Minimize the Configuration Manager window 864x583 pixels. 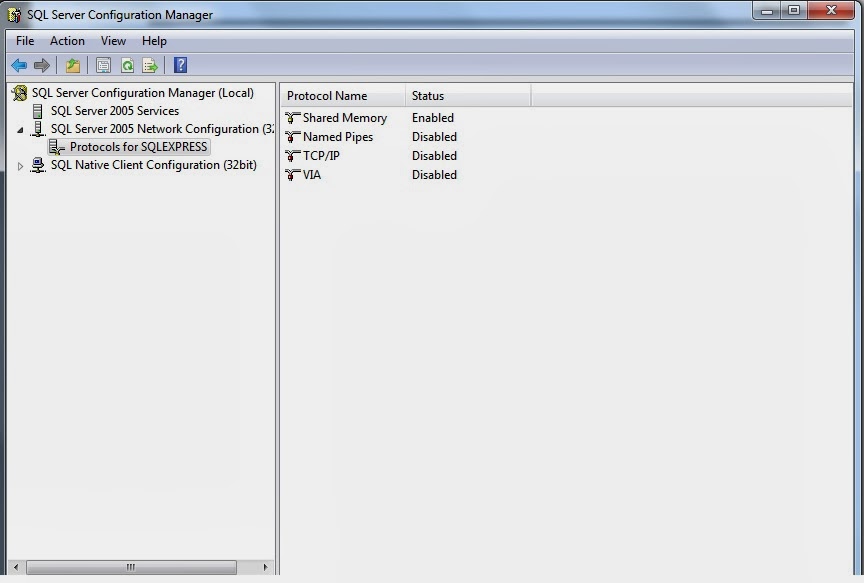click(x=766, y=10)
